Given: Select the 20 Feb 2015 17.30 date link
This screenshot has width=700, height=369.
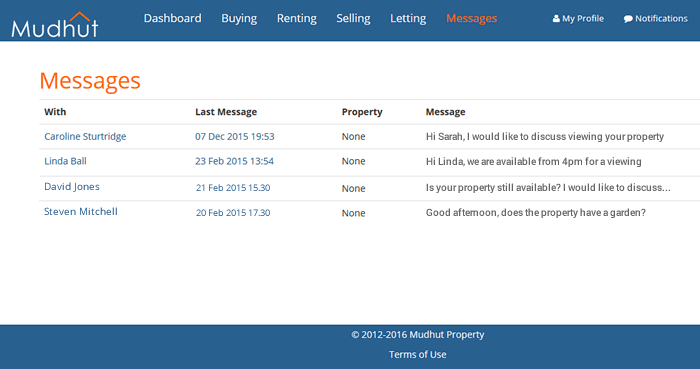Looking at the screenshot, I should [233, 213].
